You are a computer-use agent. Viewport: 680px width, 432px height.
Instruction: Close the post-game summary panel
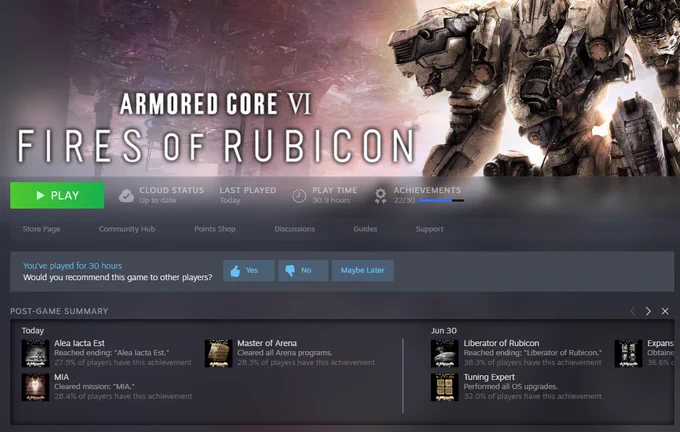(665, 311)
